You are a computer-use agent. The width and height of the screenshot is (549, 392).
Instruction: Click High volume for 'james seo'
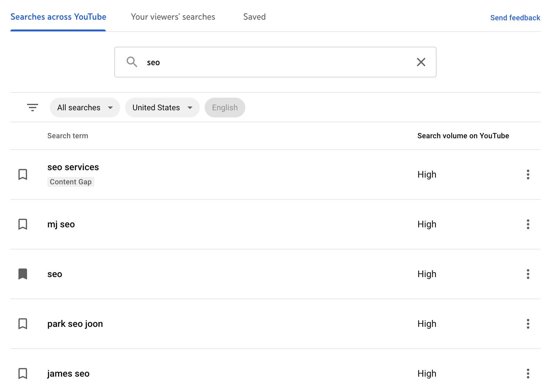point(427,374)
